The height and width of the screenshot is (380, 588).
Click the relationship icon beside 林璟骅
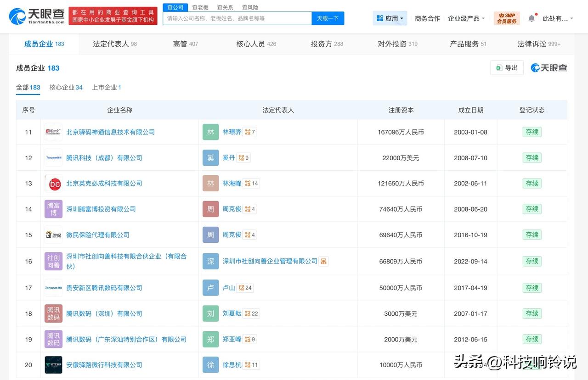[x=248, y=132]
